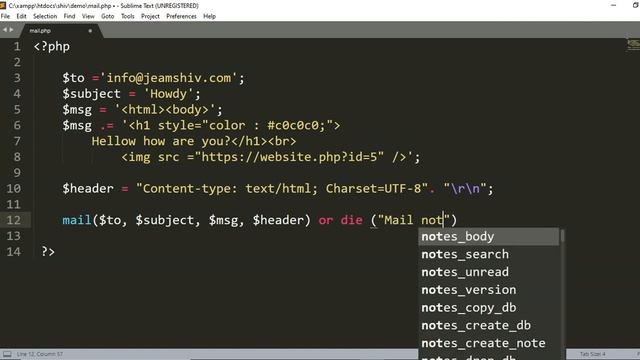Screen dimensions: 640x360
Task: Click the $subject variable on line 4
Action: [91, 94]
